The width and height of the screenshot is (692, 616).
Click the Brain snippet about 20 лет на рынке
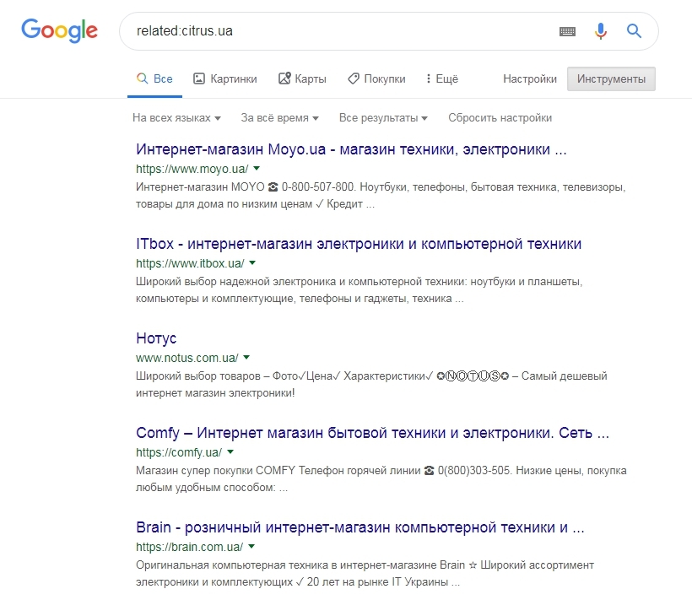[x=365, y=573]
